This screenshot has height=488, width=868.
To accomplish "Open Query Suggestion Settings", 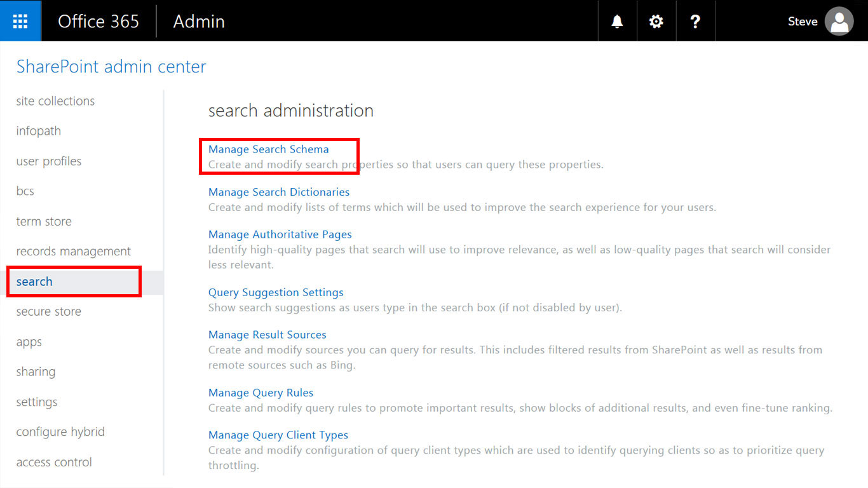I will (x=276, y=292).
